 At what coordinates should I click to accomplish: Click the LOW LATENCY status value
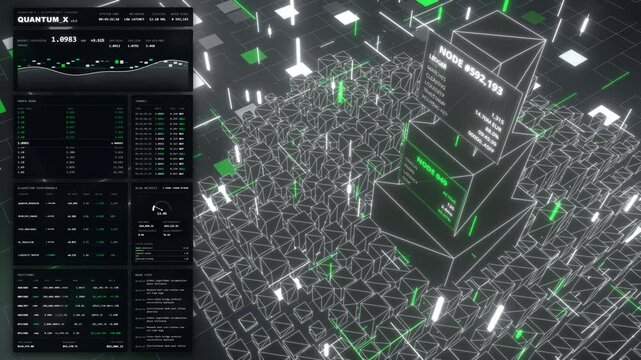click(134, 19)
